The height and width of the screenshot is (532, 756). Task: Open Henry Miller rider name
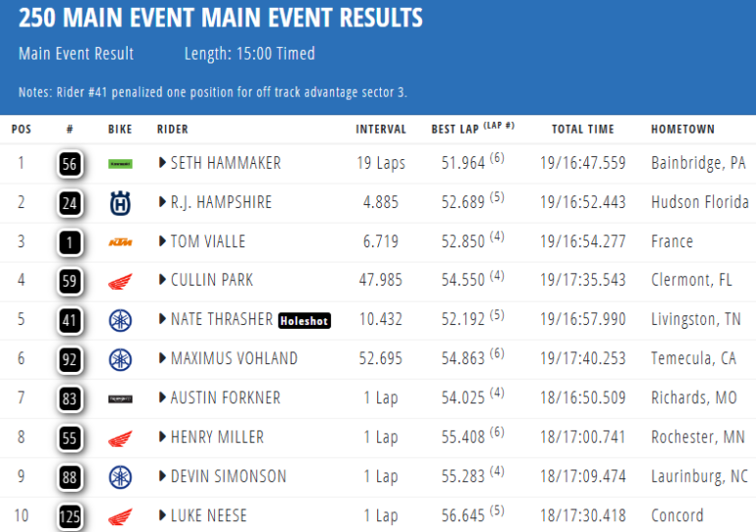click(217, 437)
